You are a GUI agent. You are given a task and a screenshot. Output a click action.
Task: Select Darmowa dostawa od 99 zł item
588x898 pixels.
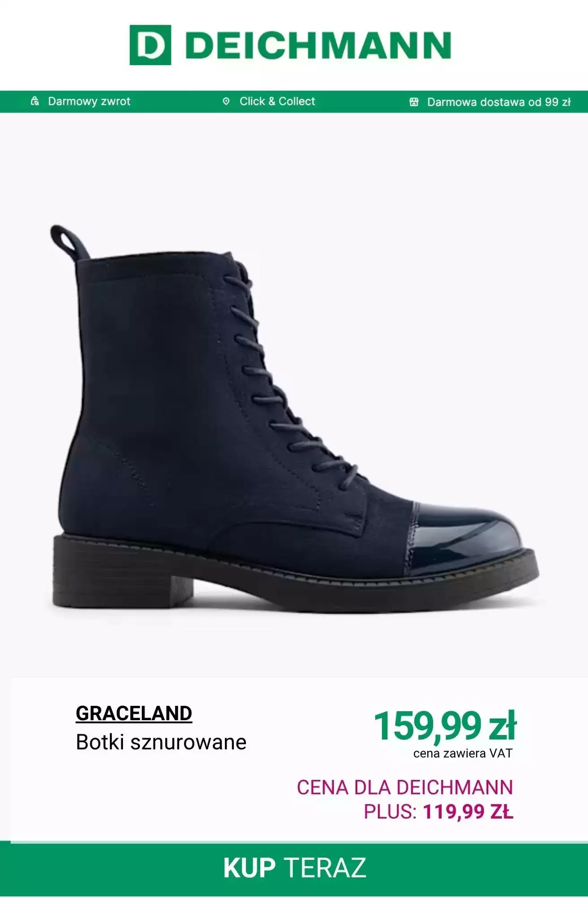point(490,102)
